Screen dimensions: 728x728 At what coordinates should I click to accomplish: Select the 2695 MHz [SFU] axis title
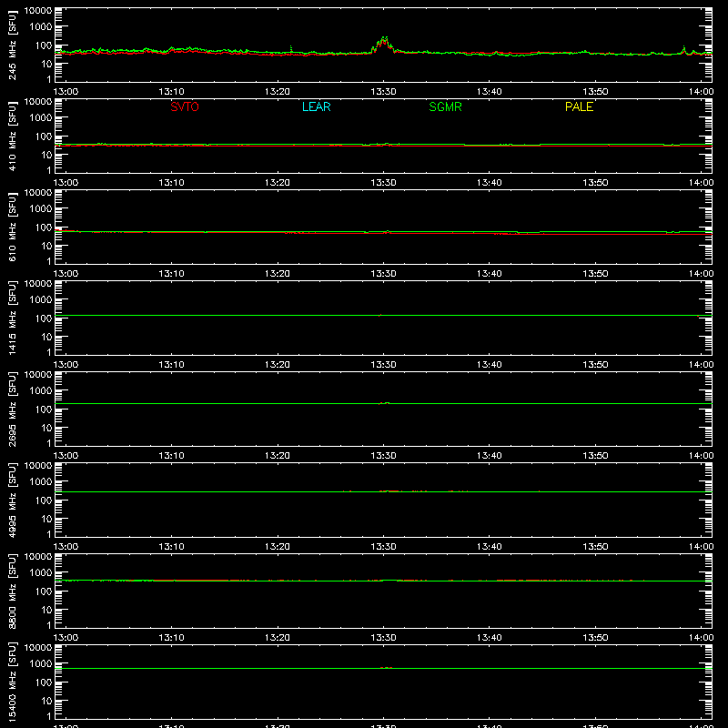coord(13,409)
